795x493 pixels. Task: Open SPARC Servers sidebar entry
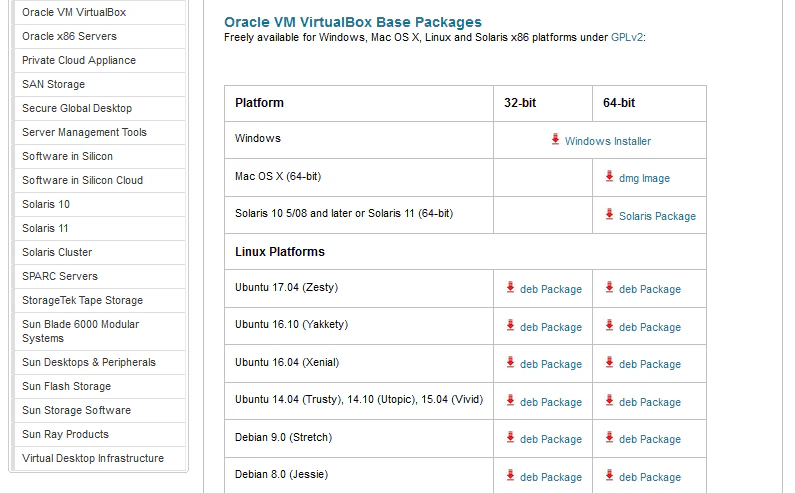coord(100,276)
